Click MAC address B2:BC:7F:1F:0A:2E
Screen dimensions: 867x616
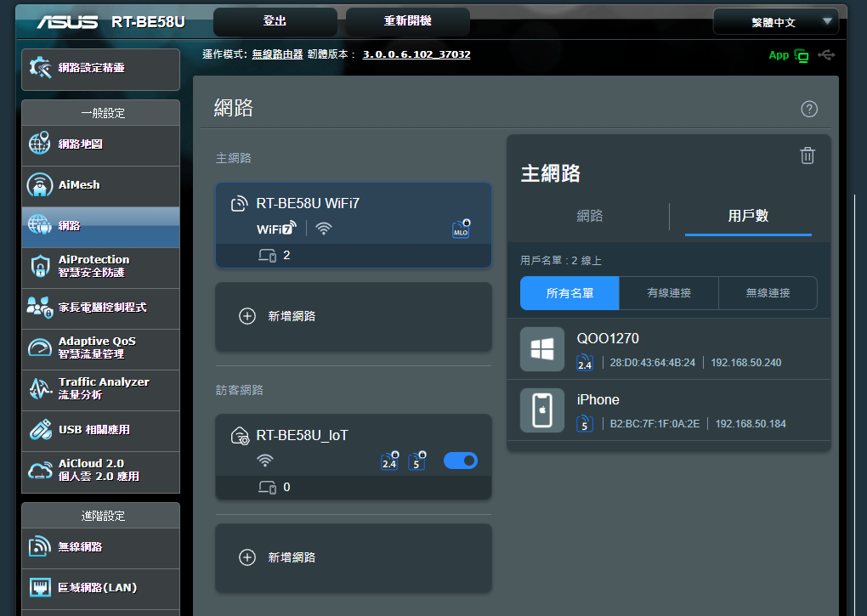654,424
